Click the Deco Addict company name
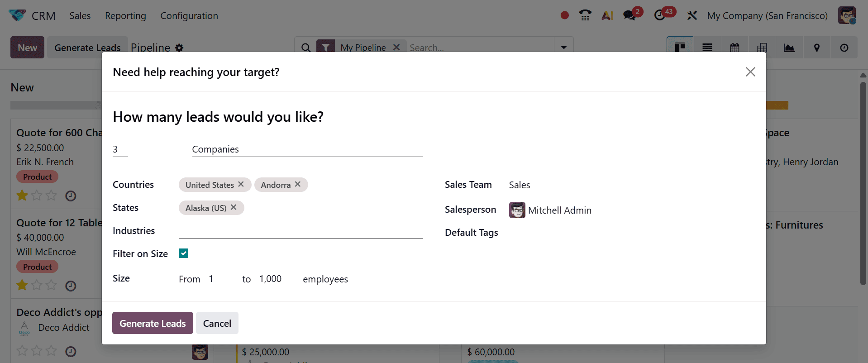The image size is (868, 363). click(64, 327)
